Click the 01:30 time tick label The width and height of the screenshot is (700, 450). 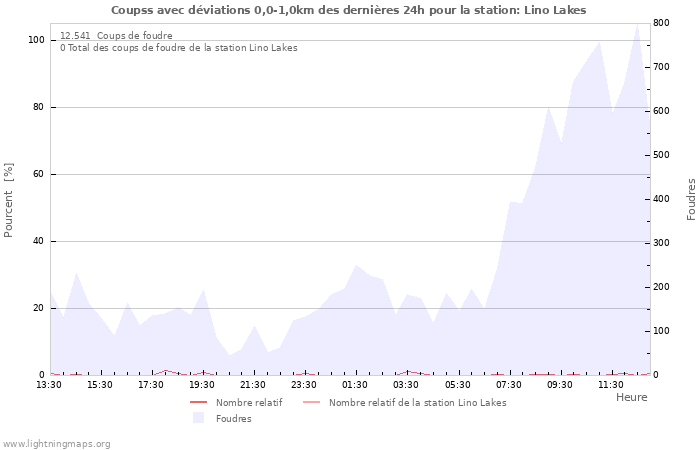pyautogui.click(x=355, y=385)
